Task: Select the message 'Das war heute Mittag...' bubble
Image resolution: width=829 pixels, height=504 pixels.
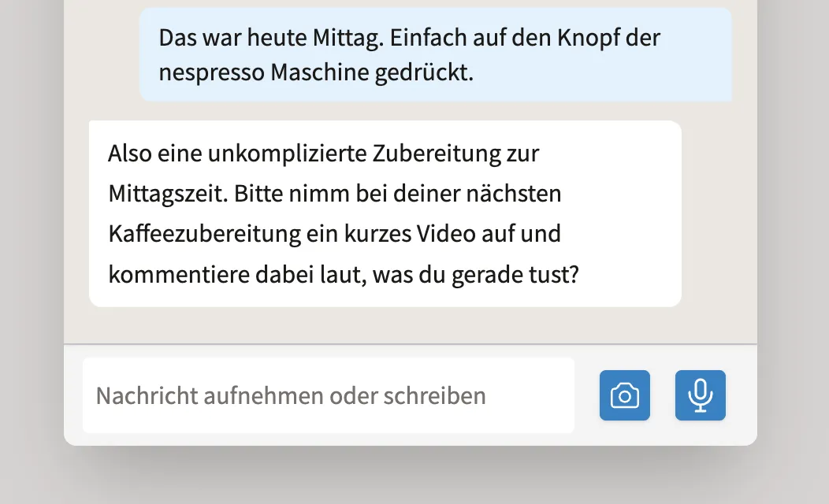Action: [x=436, y=54]
